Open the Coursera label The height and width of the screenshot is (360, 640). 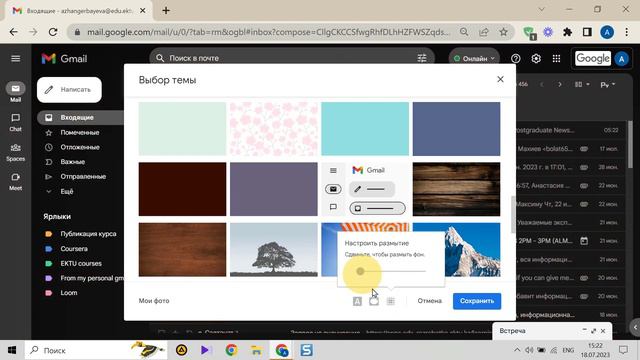coord(74,249)
